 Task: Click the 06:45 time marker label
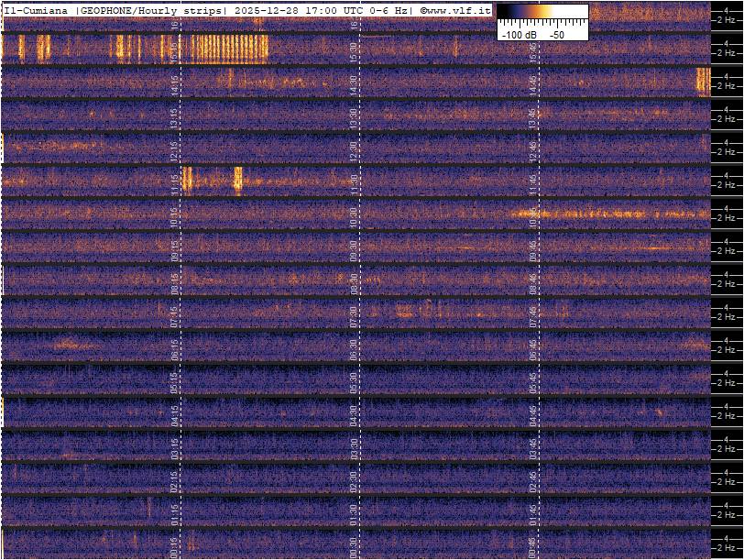tap(532, 349)
